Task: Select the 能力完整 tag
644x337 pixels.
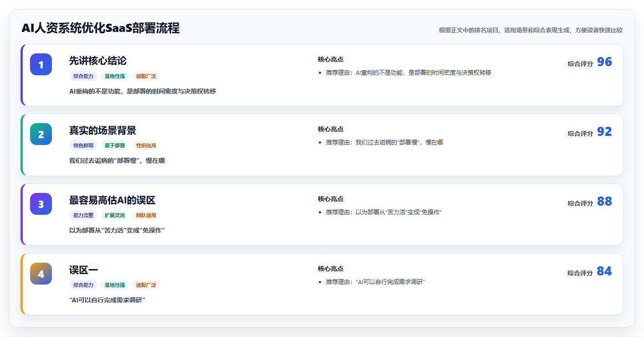Action: pyautogui.click(x=83, y=215)
